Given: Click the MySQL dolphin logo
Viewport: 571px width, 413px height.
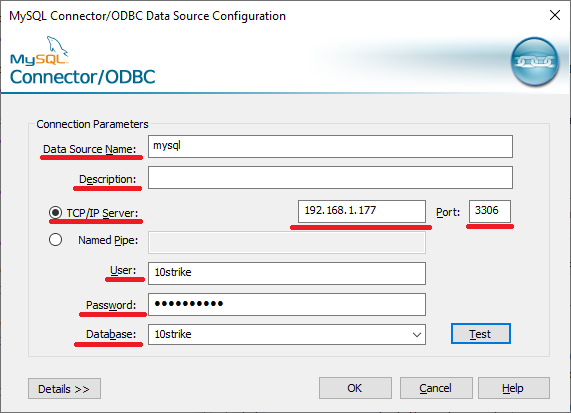Looking at the screenshot, I should pyautogui.click(x=39, y=51).
